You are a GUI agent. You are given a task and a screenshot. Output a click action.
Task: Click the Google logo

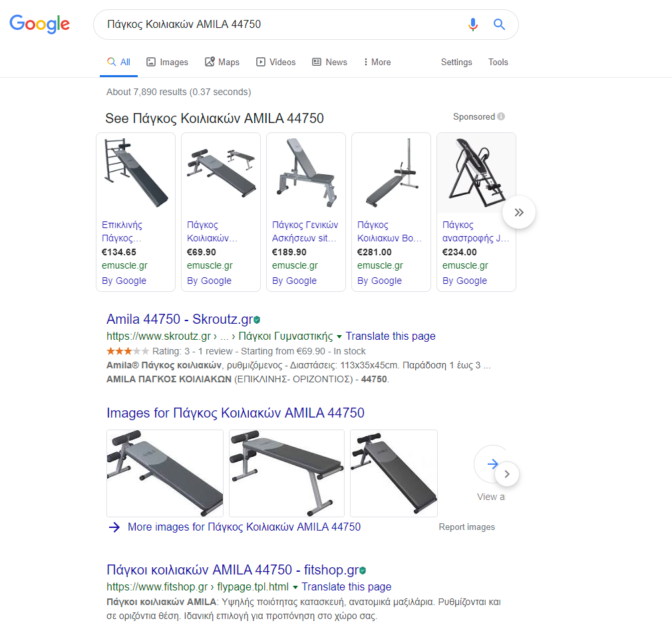(x=39, y=24)
